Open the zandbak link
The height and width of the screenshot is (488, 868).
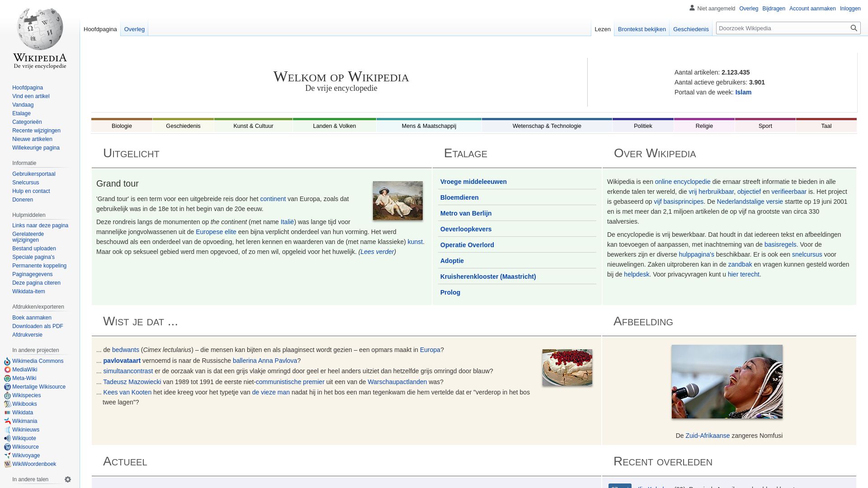740,264
